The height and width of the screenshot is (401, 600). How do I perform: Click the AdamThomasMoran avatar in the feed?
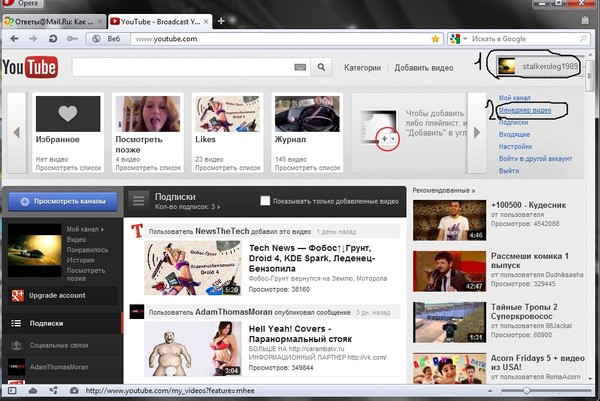[137, 311]
